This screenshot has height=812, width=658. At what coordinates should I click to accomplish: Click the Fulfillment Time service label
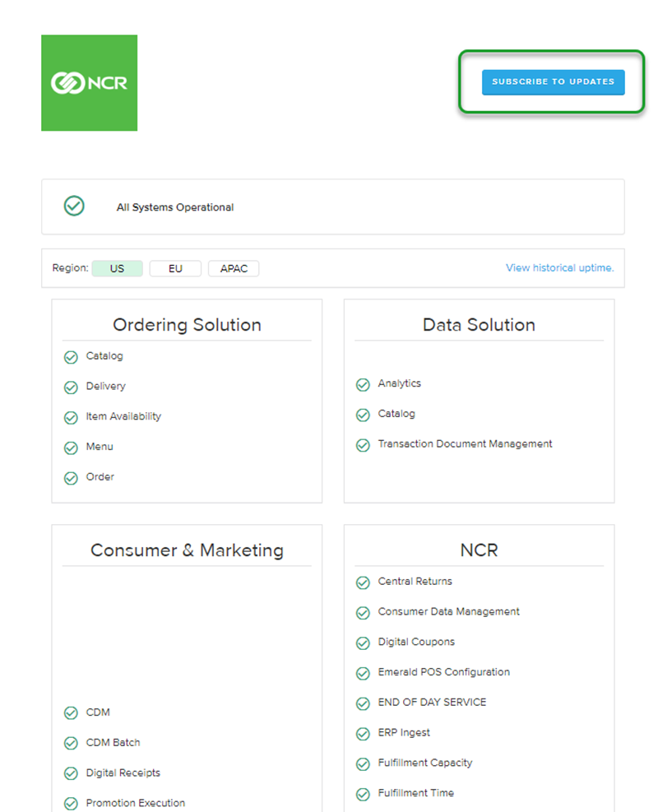[x=415, y=793]
